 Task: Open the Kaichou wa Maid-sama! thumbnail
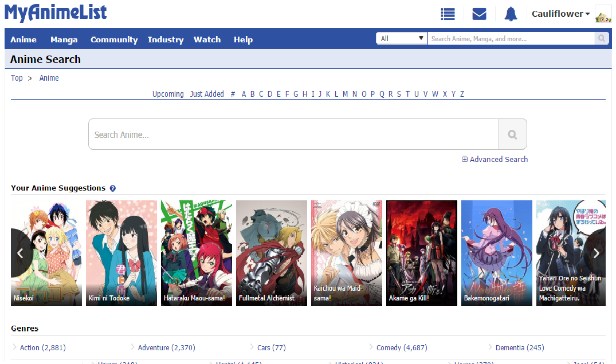pos(347,254)
